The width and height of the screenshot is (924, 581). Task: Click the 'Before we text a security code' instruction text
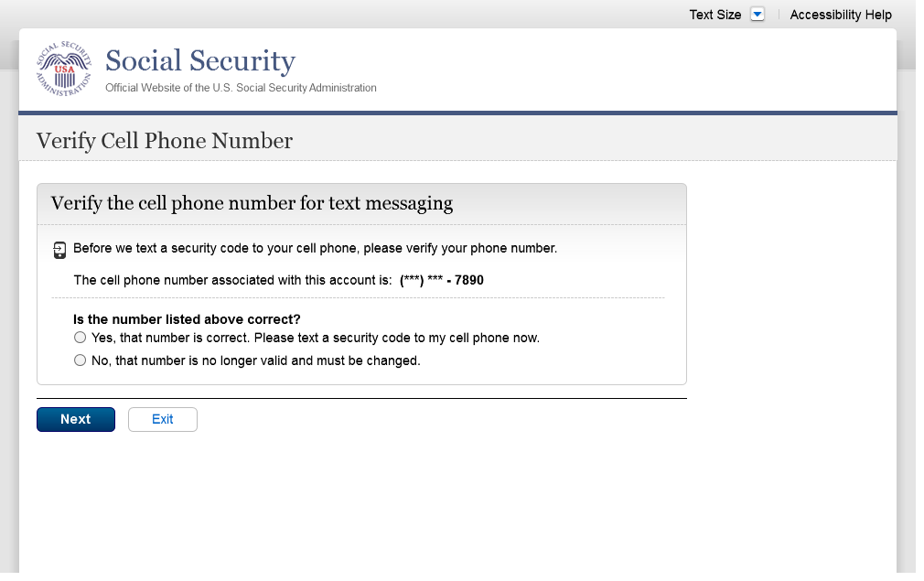point(315,248)
